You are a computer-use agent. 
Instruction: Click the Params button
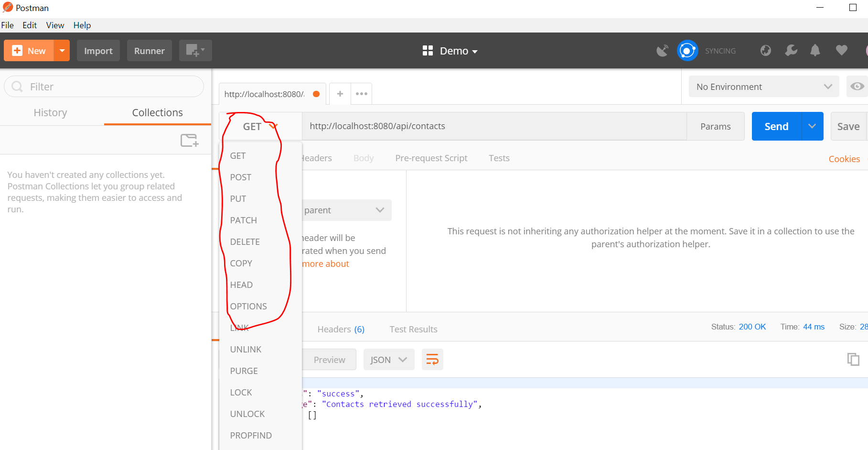click(716, 126)
